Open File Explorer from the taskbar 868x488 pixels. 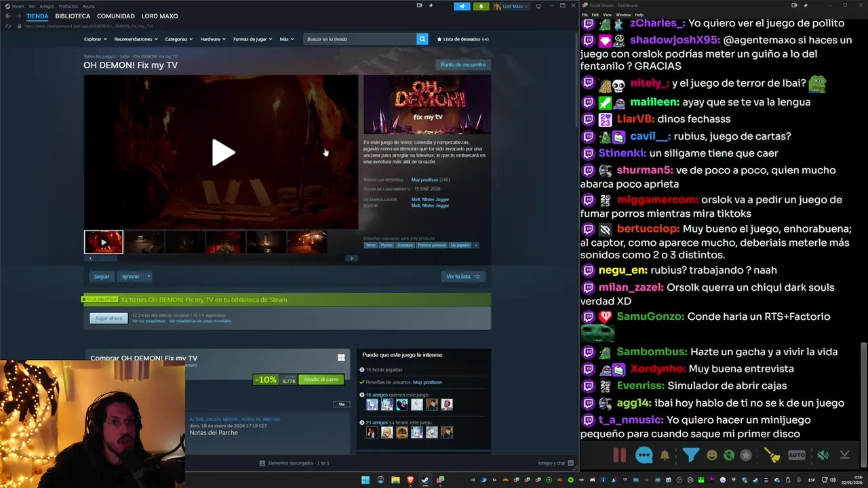click(x=395, y=480)
